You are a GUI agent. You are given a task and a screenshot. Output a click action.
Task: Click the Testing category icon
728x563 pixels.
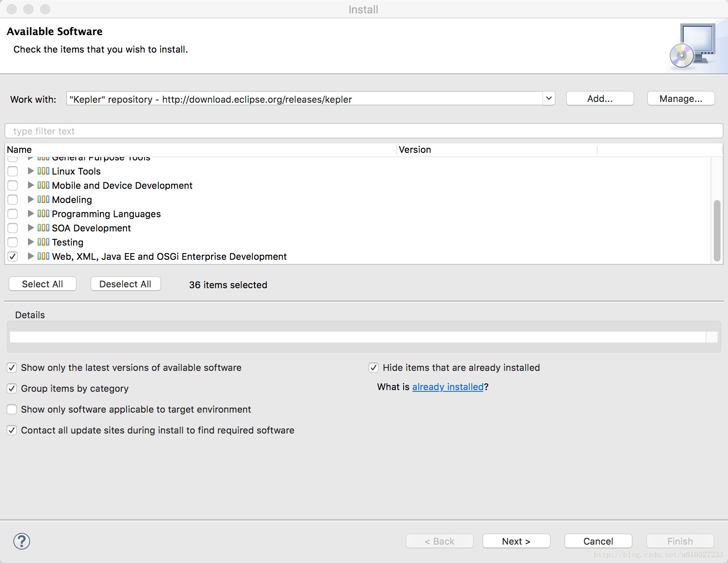point(43,242)
